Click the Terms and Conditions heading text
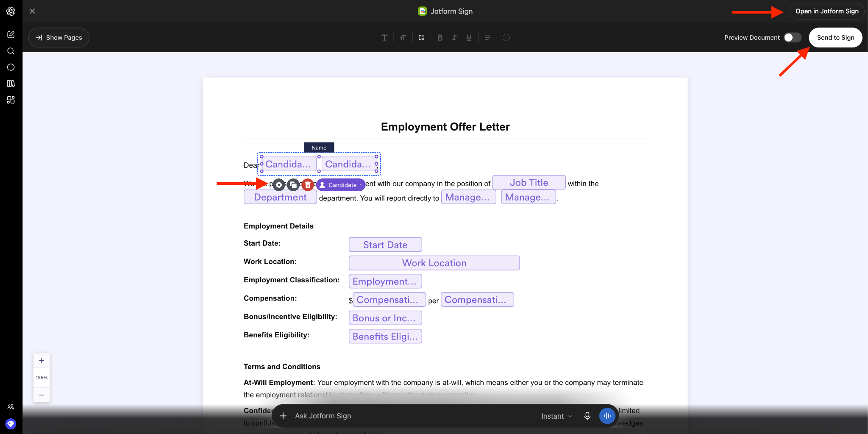 [282, 367]
